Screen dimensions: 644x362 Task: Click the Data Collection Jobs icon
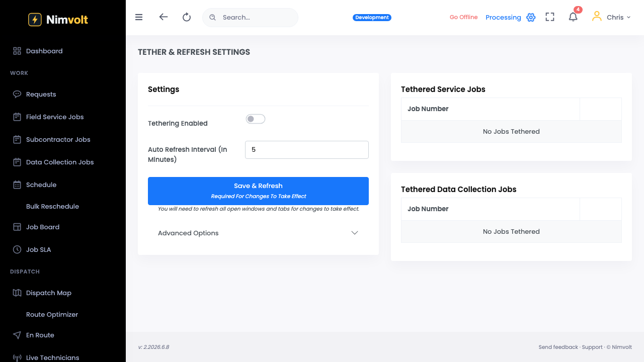17,162
